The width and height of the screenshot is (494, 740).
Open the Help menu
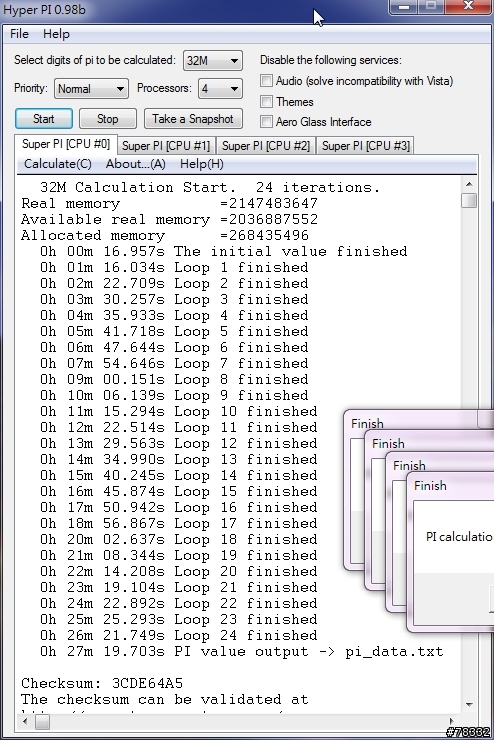56,34
